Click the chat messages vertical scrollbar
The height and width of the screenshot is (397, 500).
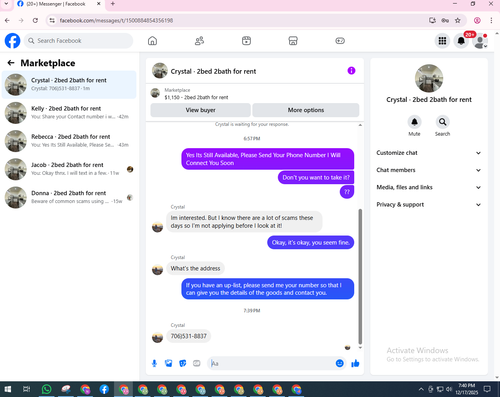click(x=360, y=277)
